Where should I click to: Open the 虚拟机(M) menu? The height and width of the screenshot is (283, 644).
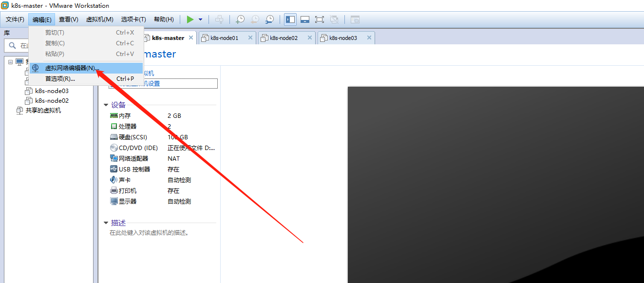tap(100, 19)
